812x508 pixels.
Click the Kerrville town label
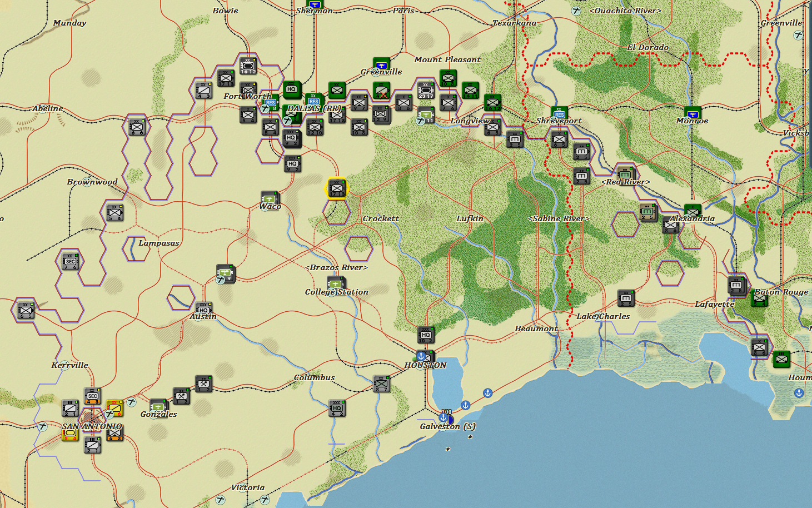pyautogui.click(x=69, y=365)
